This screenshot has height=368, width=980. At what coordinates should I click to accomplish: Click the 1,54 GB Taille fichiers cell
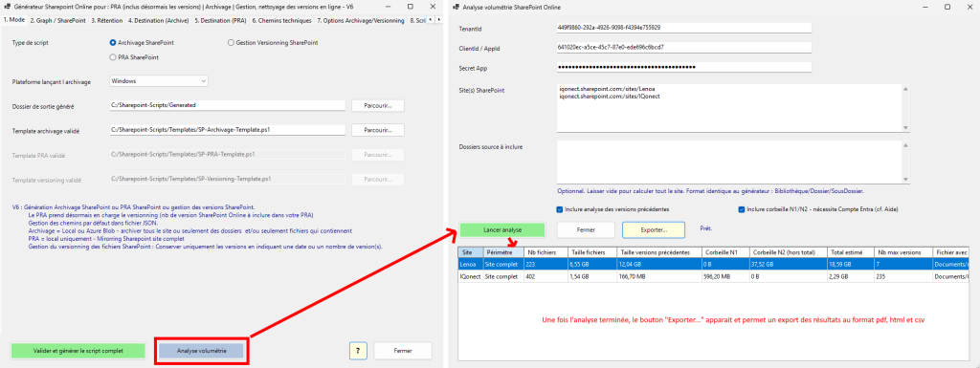(x=591, y=275)
